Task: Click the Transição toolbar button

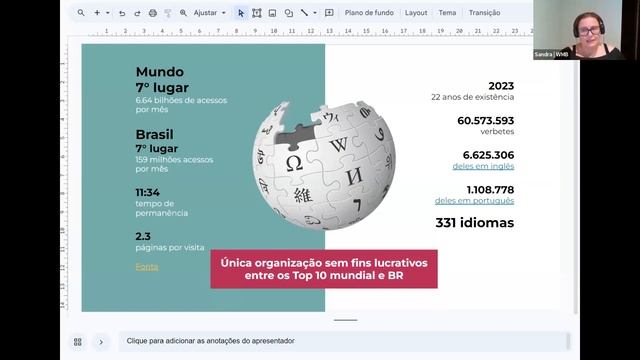Action: coord(484,13)
